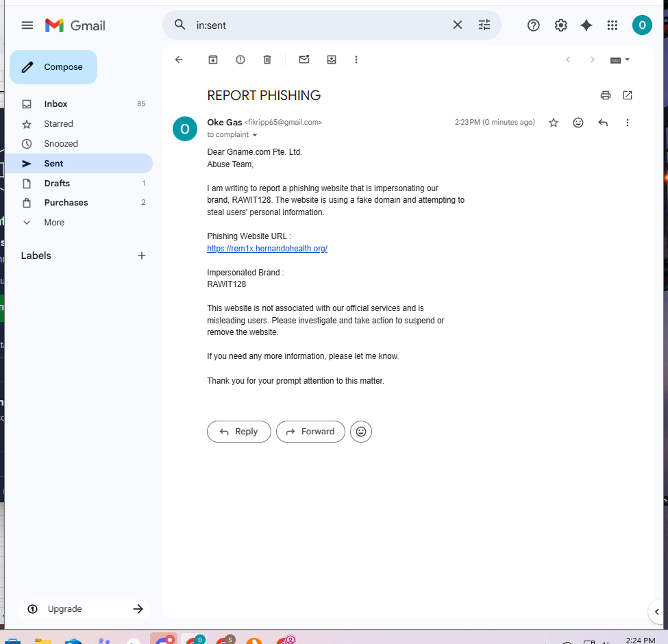Screen dimensions: 668x644
Task: Click in the 'in:sent' search field
Action: point(319,25)
